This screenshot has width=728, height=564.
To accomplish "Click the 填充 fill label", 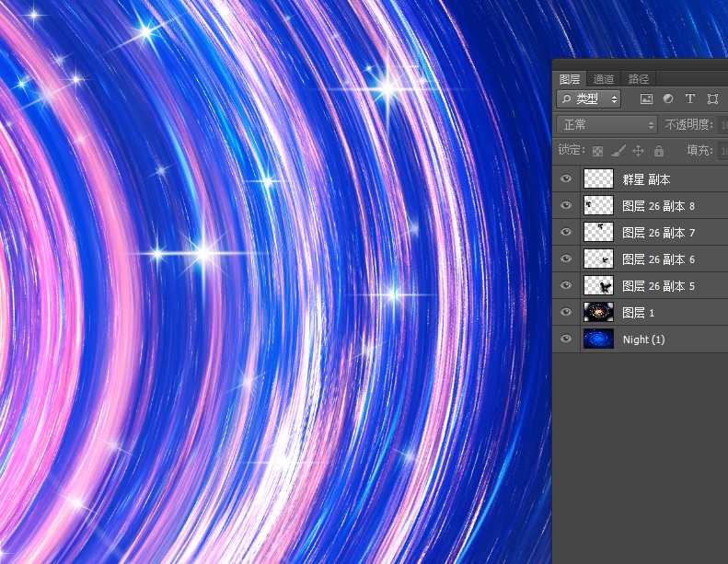I will pyautogui.click(x=699, y=150).
